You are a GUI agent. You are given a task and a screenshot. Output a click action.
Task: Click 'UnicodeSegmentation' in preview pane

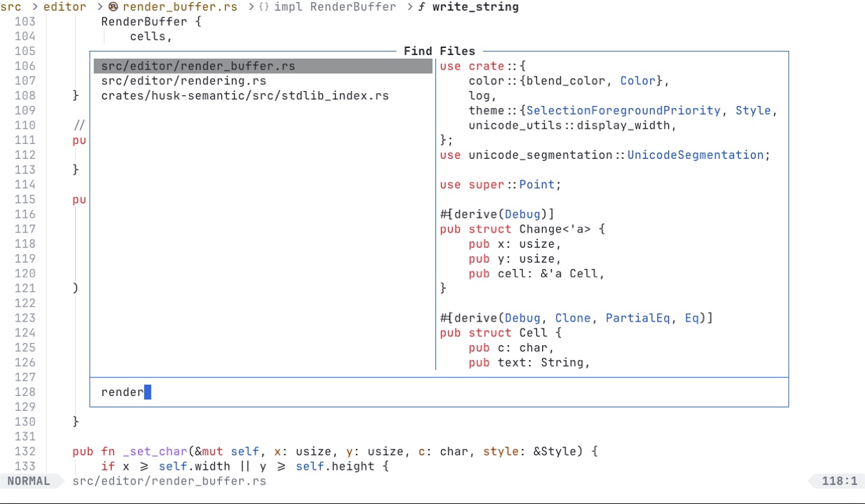pyautogui.click(x=695, y=155)
